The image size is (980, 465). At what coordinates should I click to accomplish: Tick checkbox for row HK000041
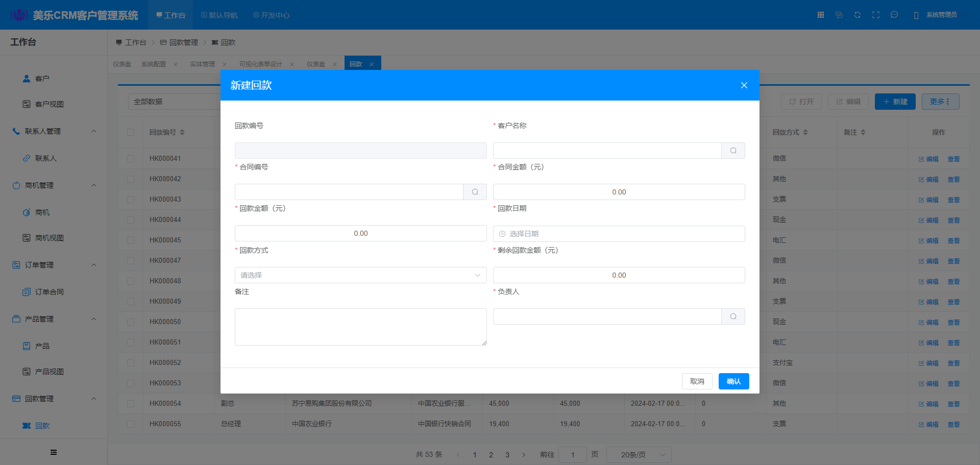click(x=131, y=159)
